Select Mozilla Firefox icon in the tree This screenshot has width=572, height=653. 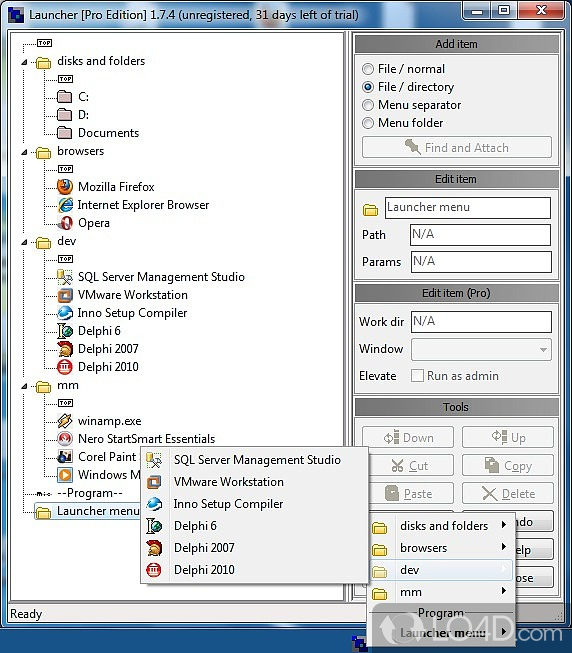pos(65,187)
